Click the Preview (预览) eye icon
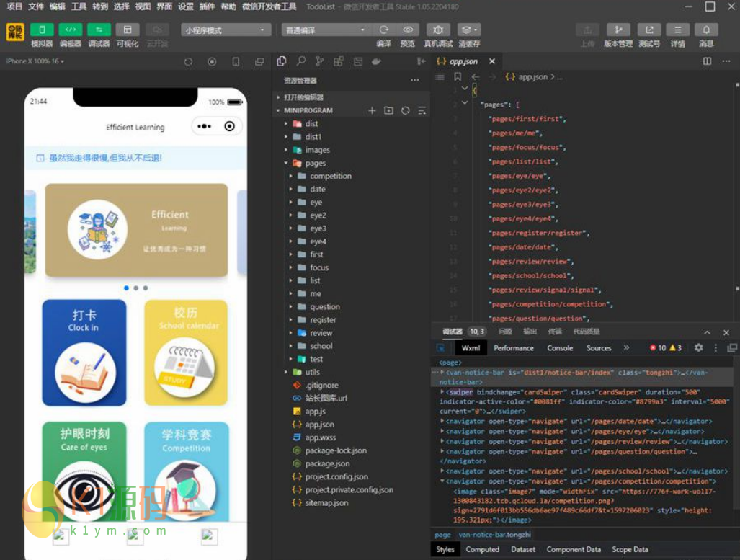Viewport: 740px width, 560px height. coord(408,30)
